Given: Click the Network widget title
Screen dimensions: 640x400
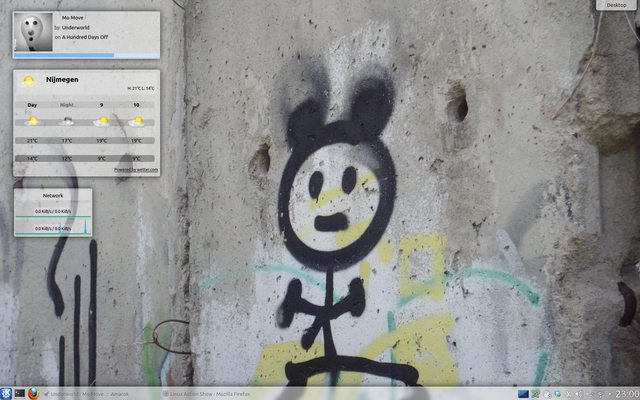Looking at the screenshot, I should (53, 196).
